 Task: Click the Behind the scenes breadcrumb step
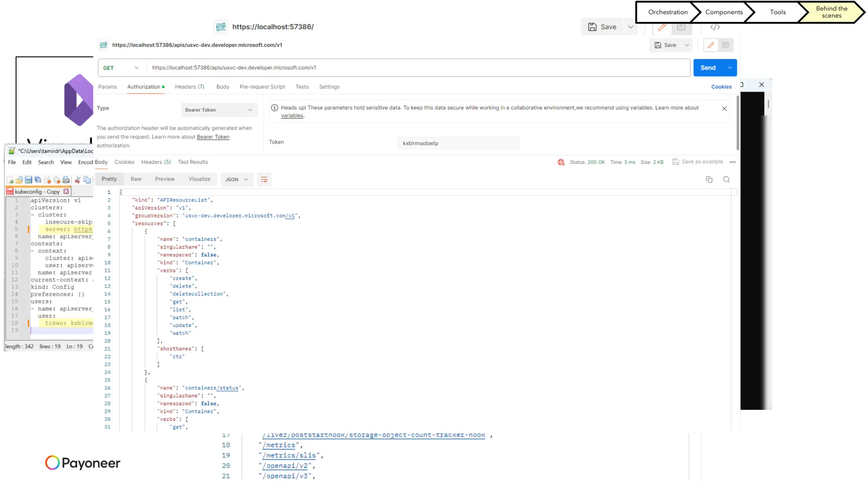coord(832,12)
